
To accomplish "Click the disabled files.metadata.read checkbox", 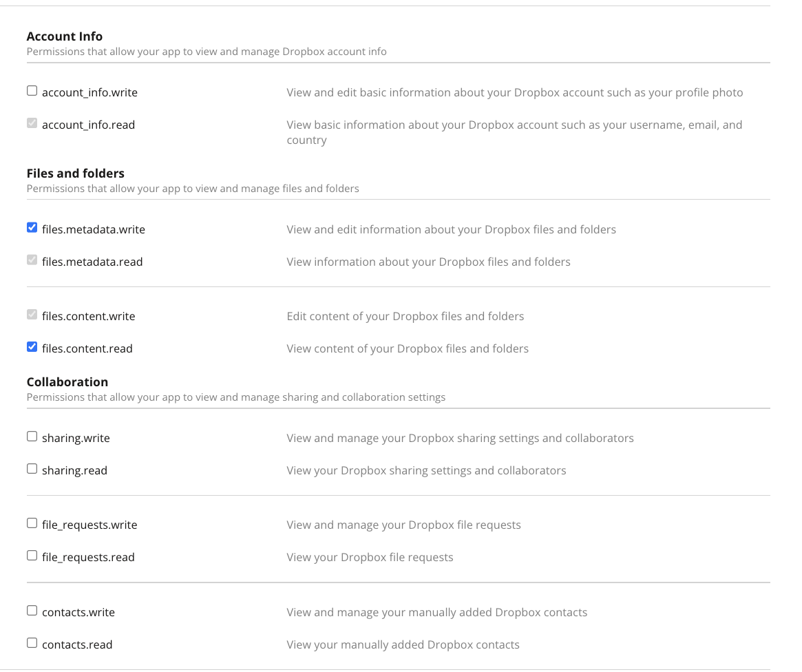I will tap(32, 260).
